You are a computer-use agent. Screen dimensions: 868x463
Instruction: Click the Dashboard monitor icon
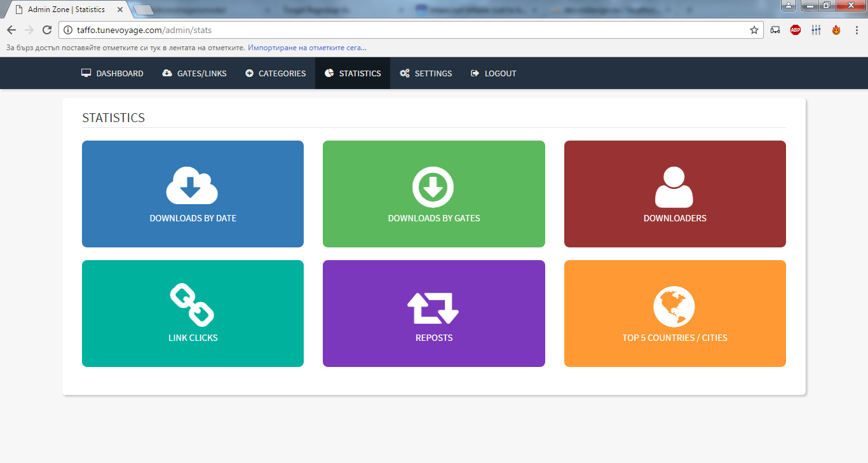[86, 73]
